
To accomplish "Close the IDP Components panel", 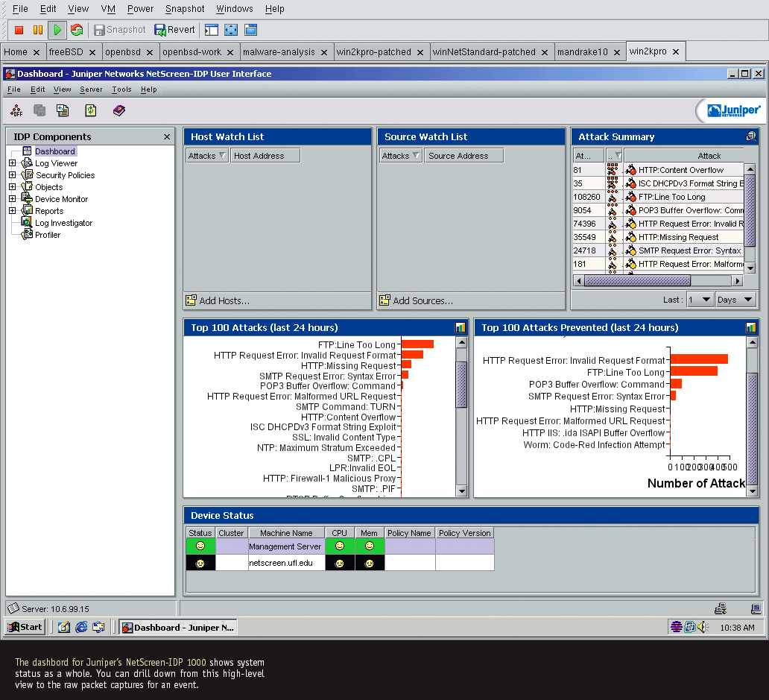I will click(x=167, y=137).
